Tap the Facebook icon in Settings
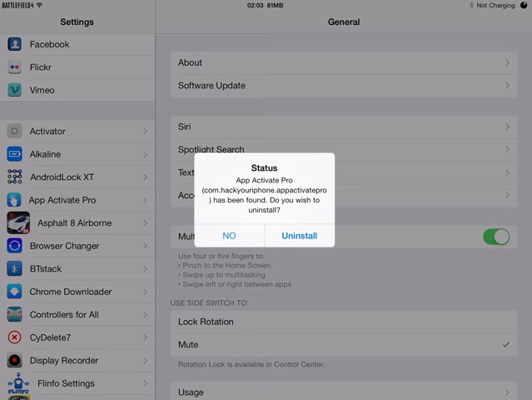The image size is (532, 400). 15,44
